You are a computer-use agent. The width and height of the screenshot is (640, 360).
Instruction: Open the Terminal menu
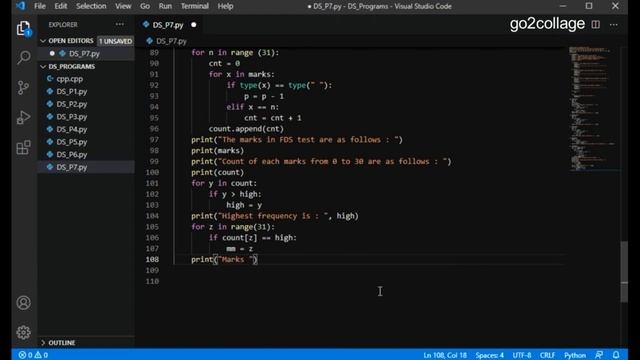pos(195,6)
